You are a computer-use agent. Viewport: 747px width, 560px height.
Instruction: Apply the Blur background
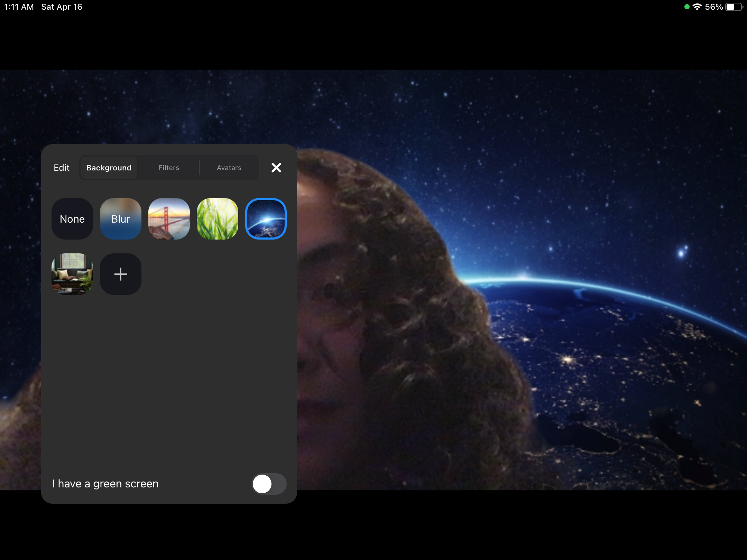coord(120,219)
